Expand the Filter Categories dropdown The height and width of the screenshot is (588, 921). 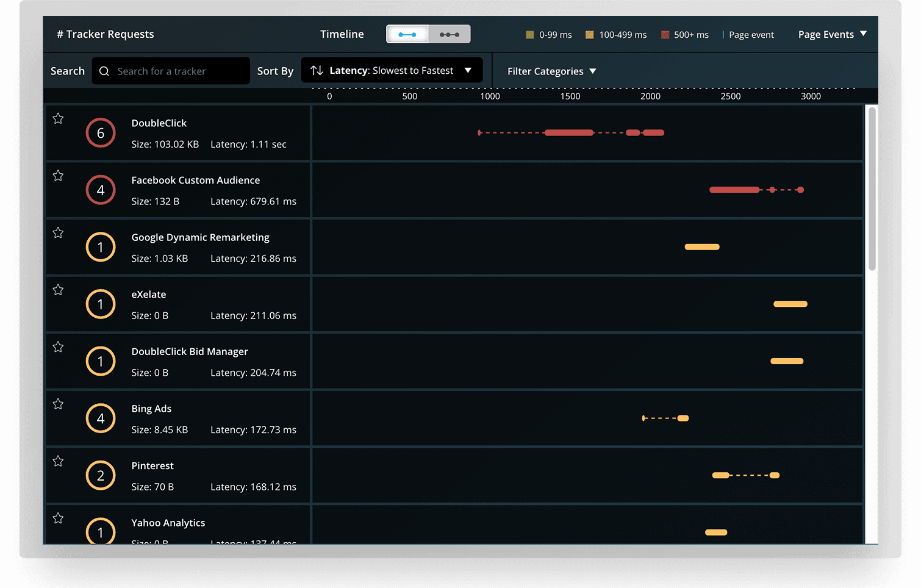tap(551, 71)
